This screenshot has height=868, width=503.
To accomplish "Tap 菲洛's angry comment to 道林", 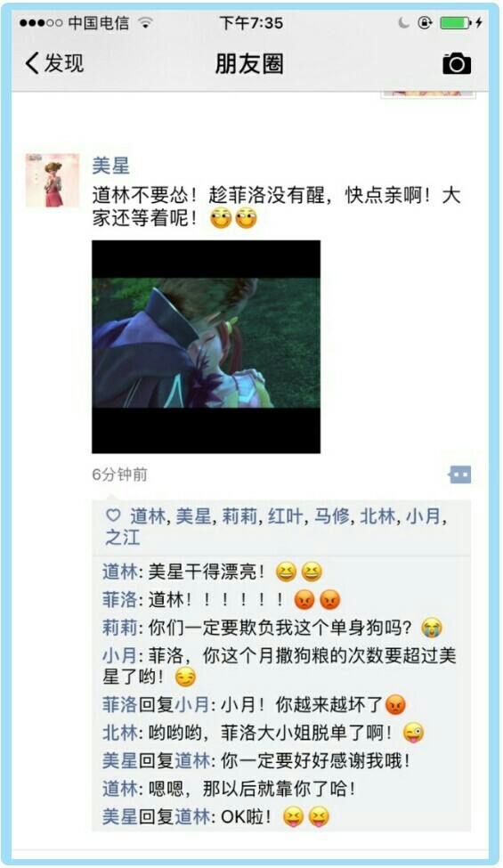I will coord(222,599).
